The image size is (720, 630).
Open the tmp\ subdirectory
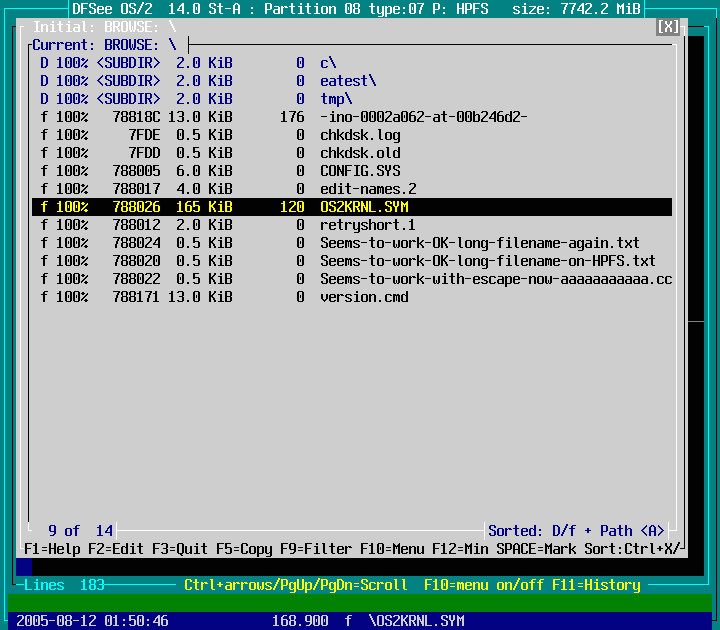(x=336, y=99)
